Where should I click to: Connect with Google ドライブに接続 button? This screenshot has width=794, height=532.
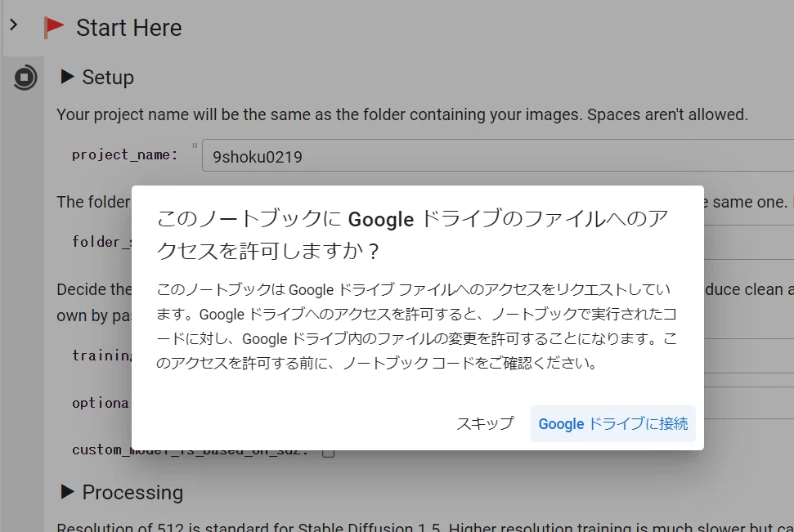pos(612,423)
